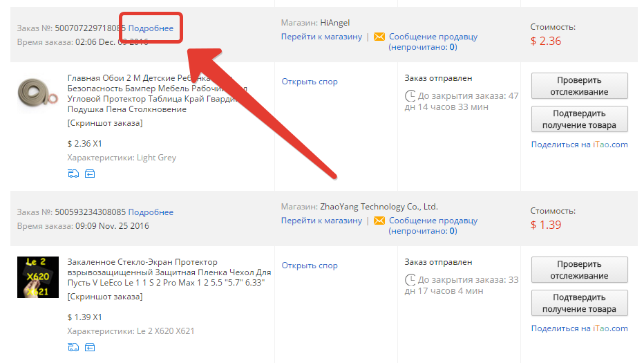Click Проверить отслеживание for the HiAngel order
This screenshot has height=363, width=644.
[579, 86]
